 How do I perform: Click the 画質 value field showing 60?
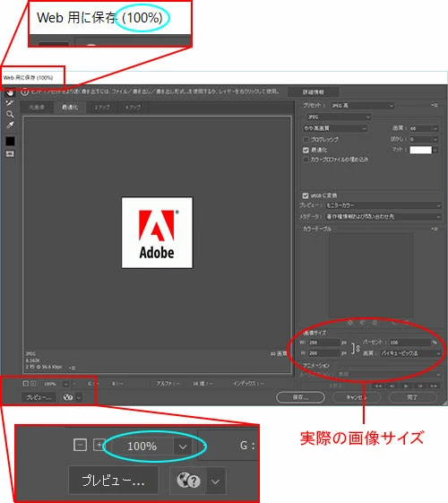click(420, 128)
